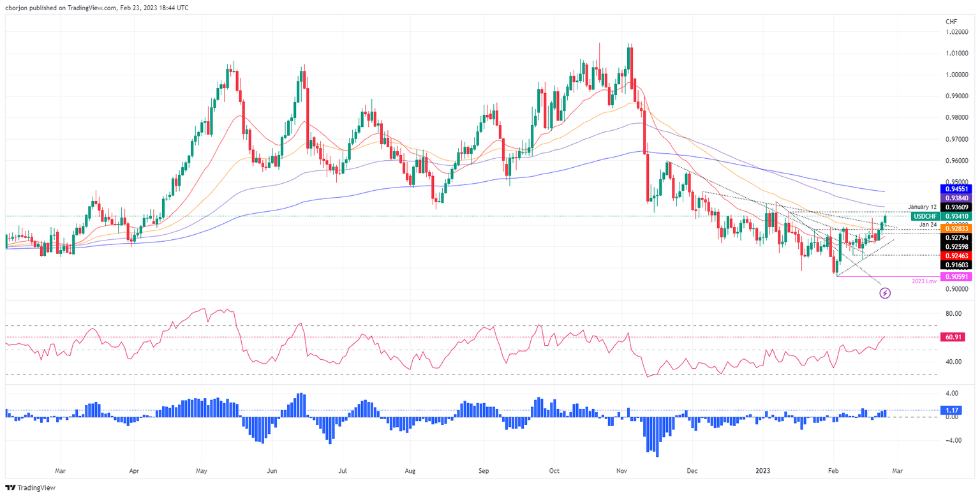The width and height of the screenshot is (980, 497).
Task: Click the "Feb" time axis label
Action: click(x=835, y=471)
